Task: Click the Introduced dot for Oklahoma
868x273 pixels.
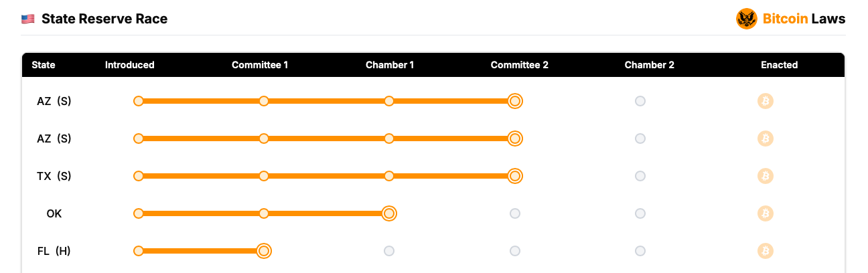Action: click(x=139, y=213)
